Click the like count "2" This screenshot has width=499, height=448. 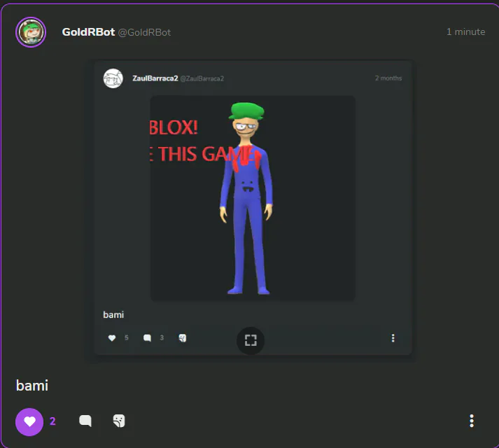(x=52, y=421)
